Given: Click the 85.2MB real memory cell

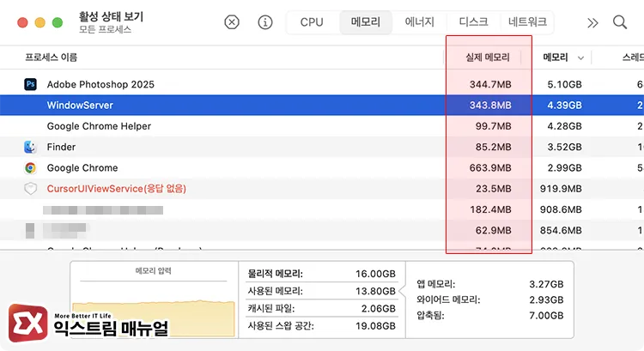Looking at the screenshot, I should point(493,147).
